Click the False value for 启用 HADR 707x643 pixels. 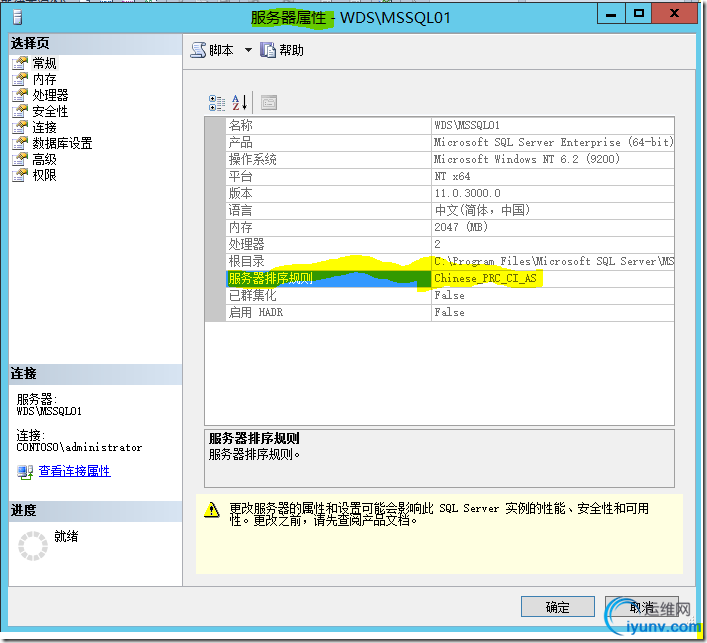coord(449,312)
